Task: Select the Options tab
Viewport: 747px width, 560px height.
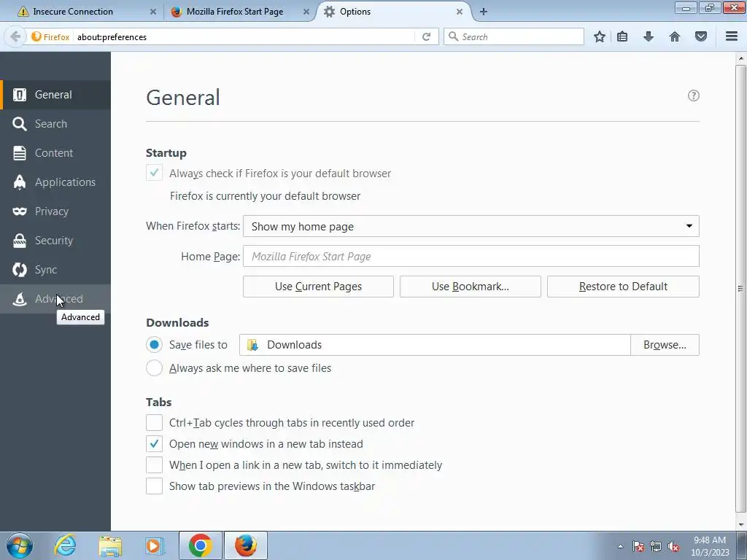Action: tap(393, 12)
